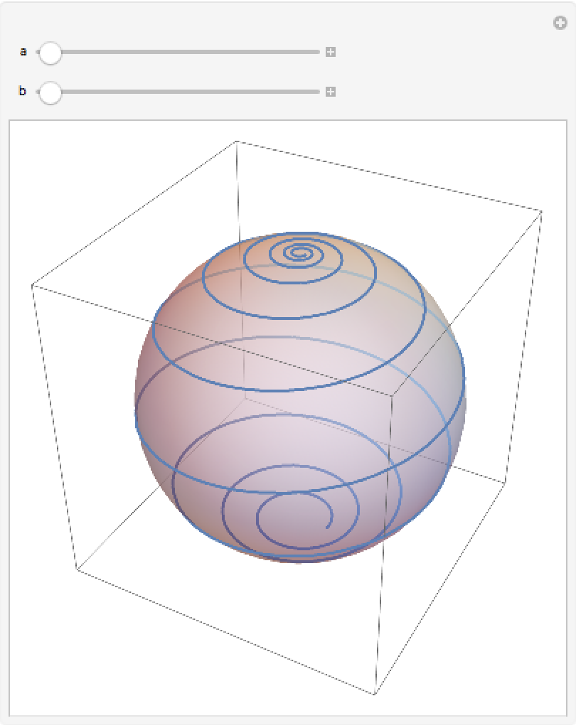Click the bounding box's lower left corner
The width and height of the screenshot is (576, 728).
tap(77, 569)
